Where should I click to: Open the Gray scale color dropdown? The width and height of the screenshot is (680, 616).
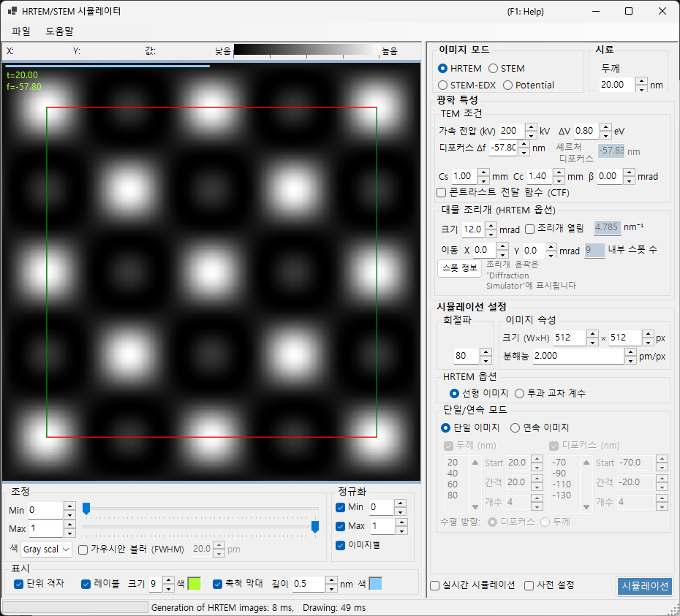[x=46, y=550]
